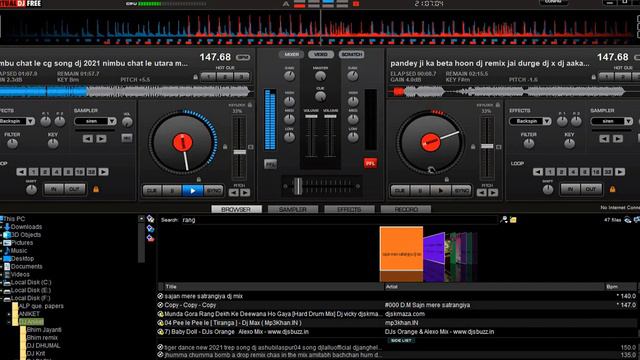Toggle the left deck keylock padlock

(250, 105)
